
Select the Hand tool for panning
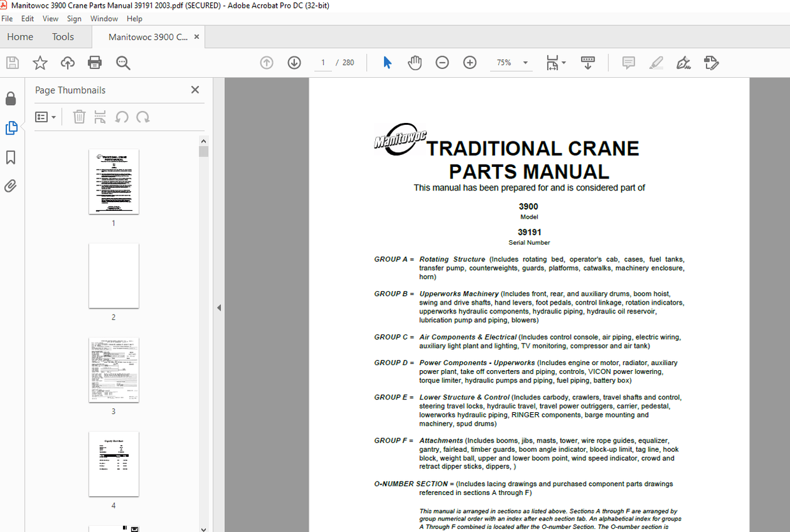tap(415, 62)
